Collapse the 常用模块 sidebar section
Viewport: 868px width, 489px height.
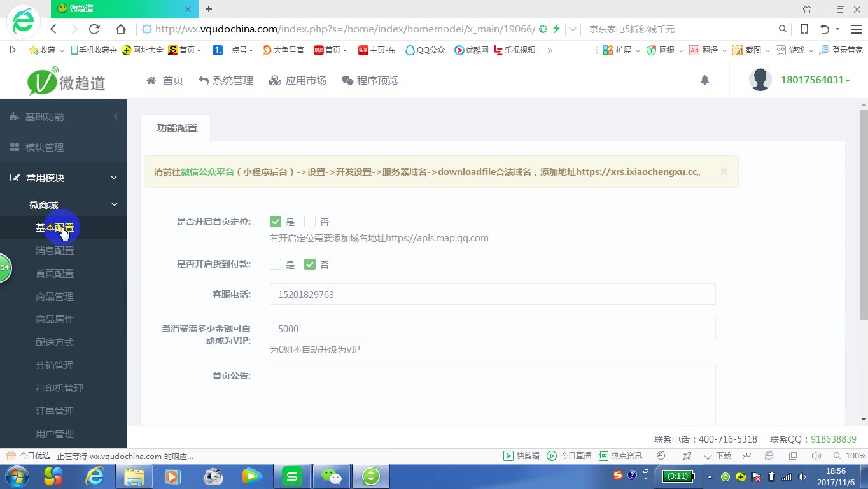pyautogui.click(x=64, y=178)
